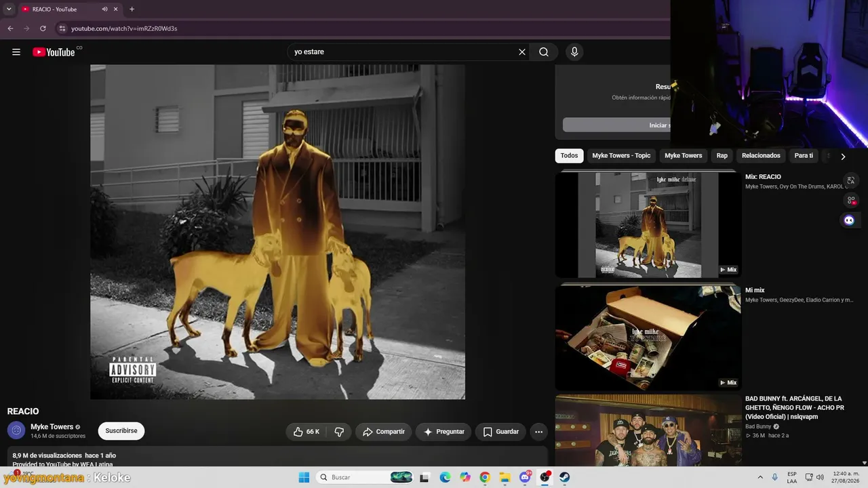Image resolution: width=868 pixels, height=488 pixels.
Task: Open the YouTube hamburger guide menu
Action: point(16,52)
